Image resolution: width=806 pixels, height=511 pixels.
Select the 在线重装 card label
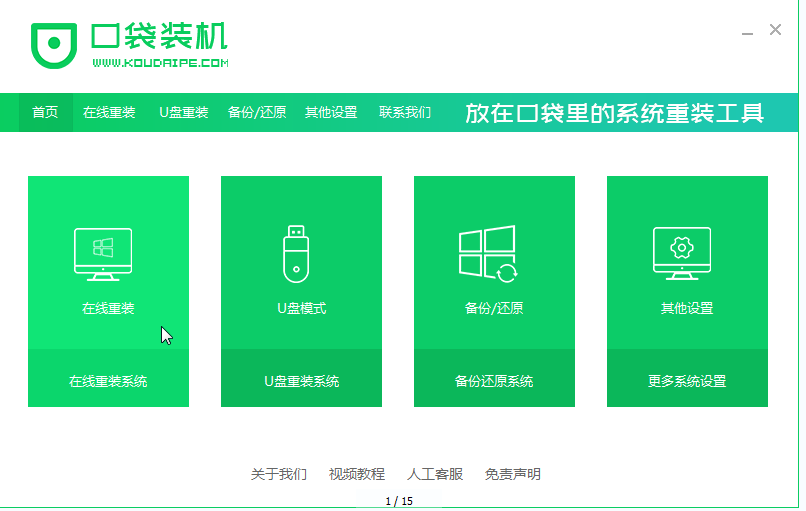click(x=108, y=308)
